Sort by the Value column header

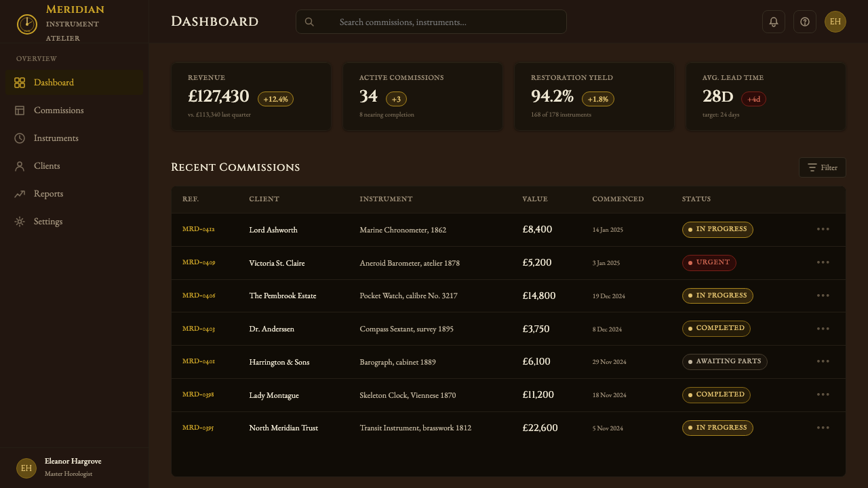535,199
